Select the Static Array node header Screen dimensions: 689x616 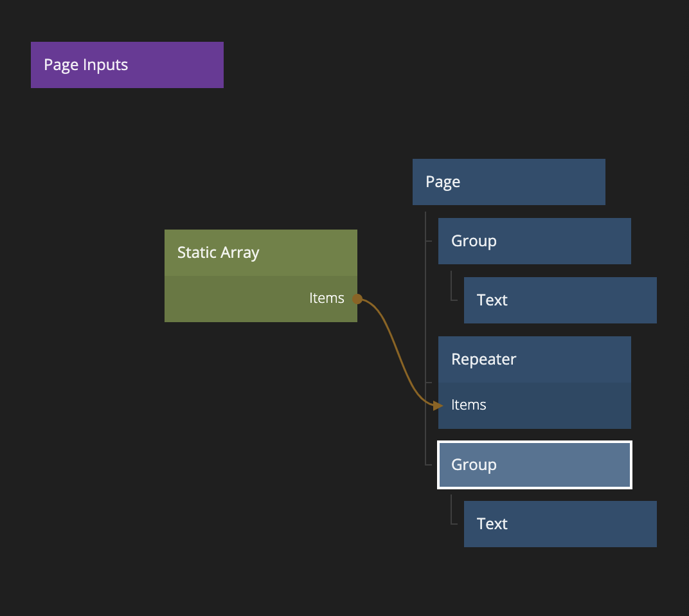coord(260,253)
